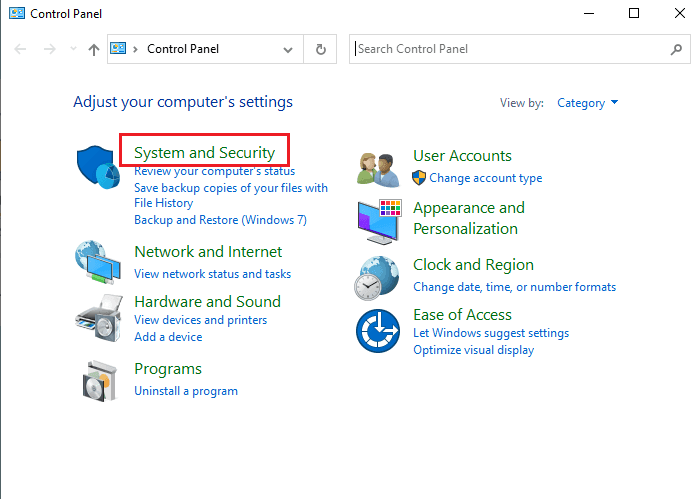Screen dimensions: 700x499
Task: Click the Ease of Access icon
Action: click(x=378, y=331)
